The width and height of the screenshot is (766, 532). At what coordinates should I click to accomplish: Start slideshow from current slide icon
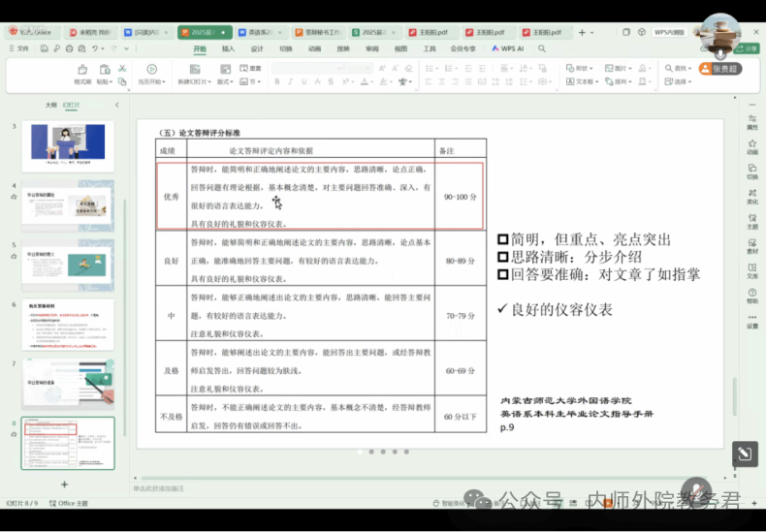pyautogui.click(x=152, y=70)
